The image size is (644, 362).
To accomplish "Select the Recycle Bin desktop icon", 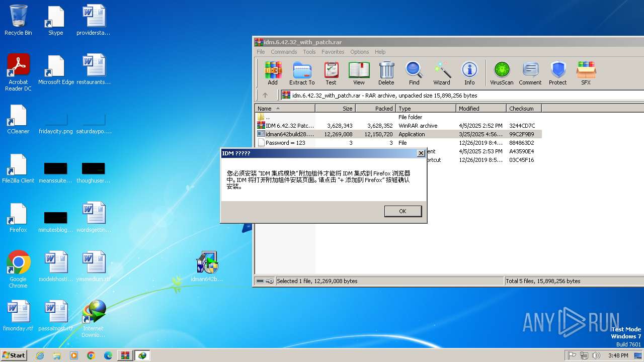I will pos(18,20).
